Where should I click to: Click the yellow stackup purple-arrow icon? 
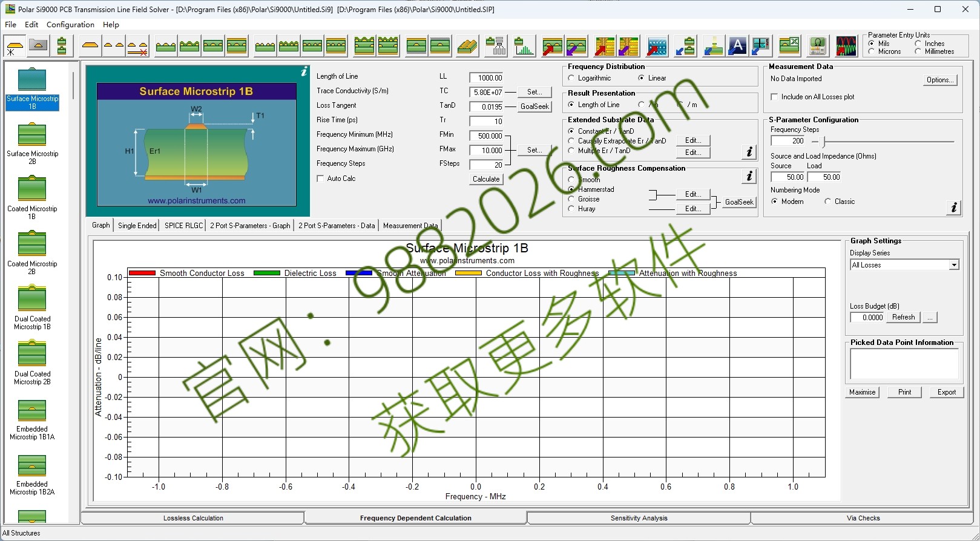point(628,46)
